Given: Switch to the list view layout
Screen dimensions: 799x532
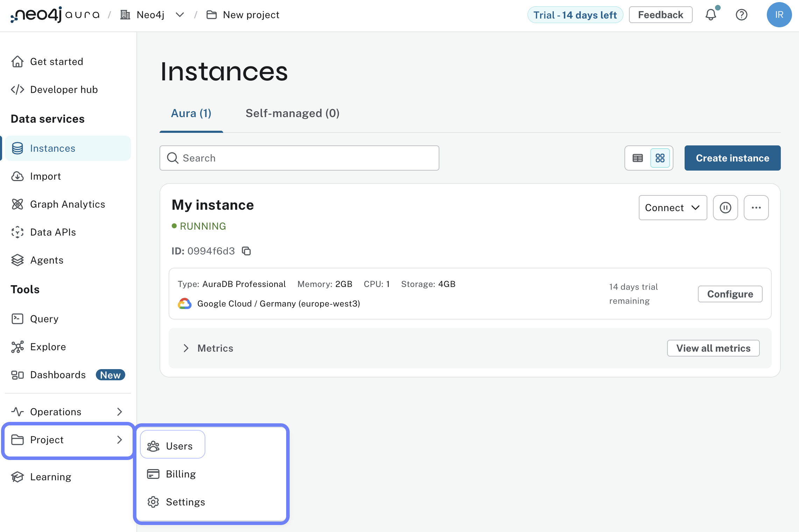Looking at the screenshot, I should click(x=637, y=158).
